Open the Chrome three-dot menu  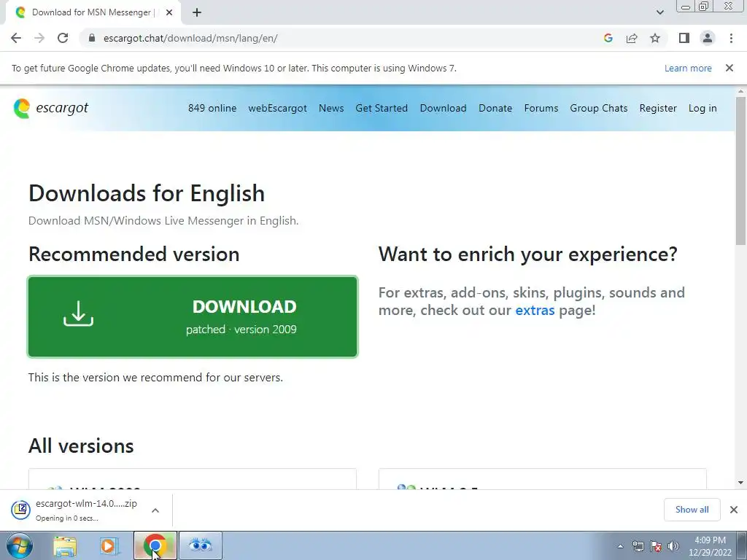(x=731, y=38)
